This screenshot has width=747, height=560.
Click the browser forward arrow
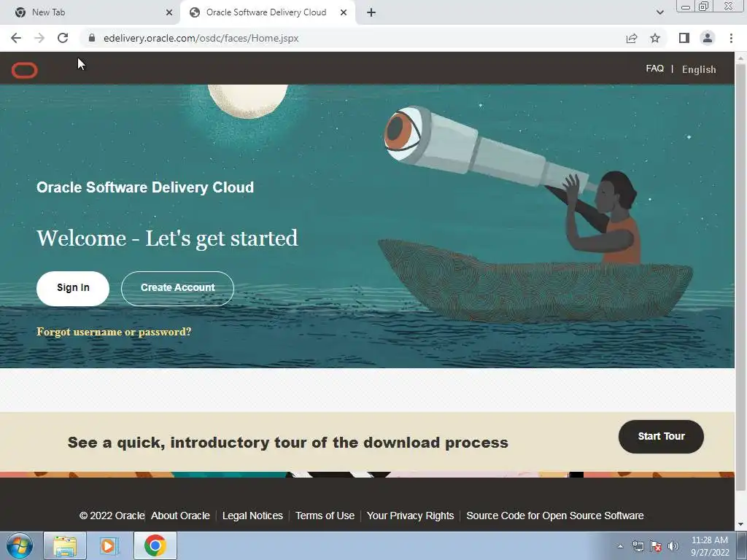point(39,38)
